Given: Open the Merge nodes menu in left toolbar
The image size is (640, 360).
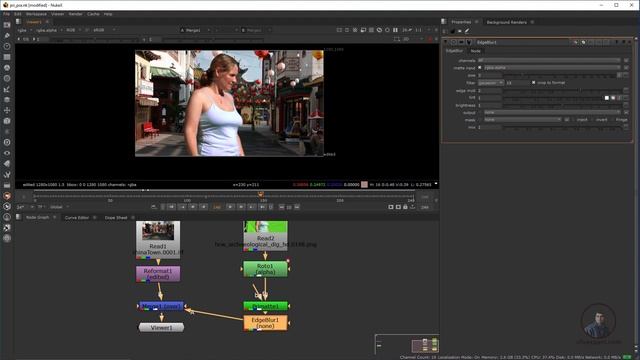Looking at the screenshot, I should pyautogui.click(x=7, y=100).
